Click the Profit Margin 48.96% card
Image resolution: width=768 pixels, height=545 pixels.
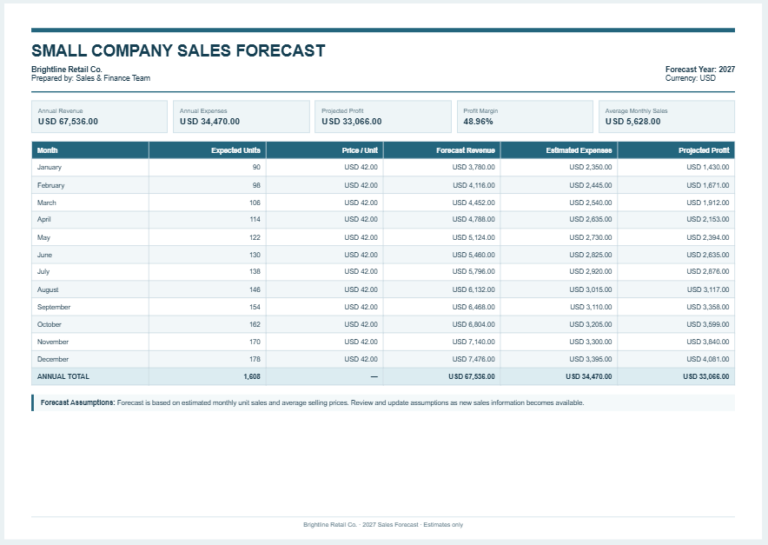point(525,117)
